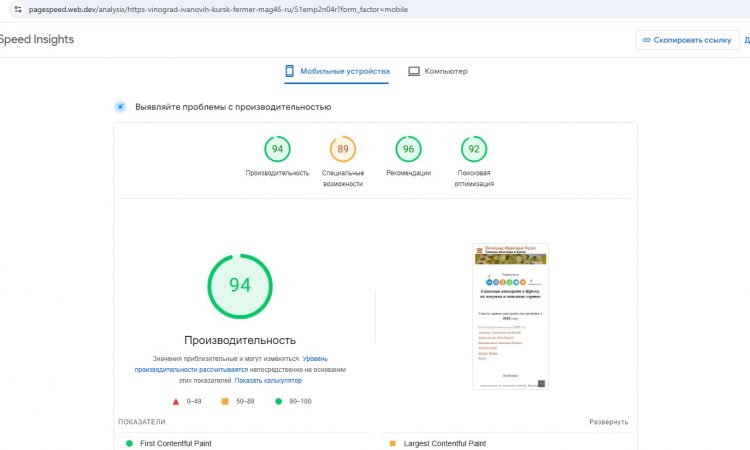Select the 96 Рекомендации score gauge

pos(408,149)
